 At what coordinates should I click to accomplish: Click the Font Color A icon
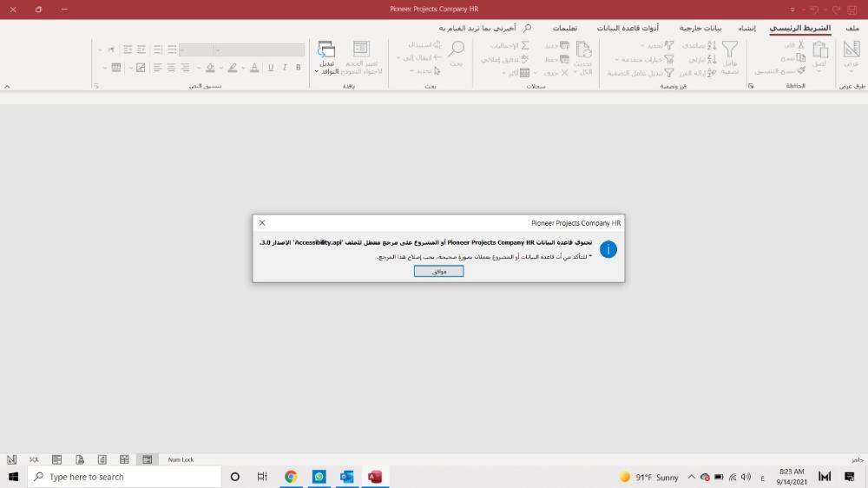point(254,68)
